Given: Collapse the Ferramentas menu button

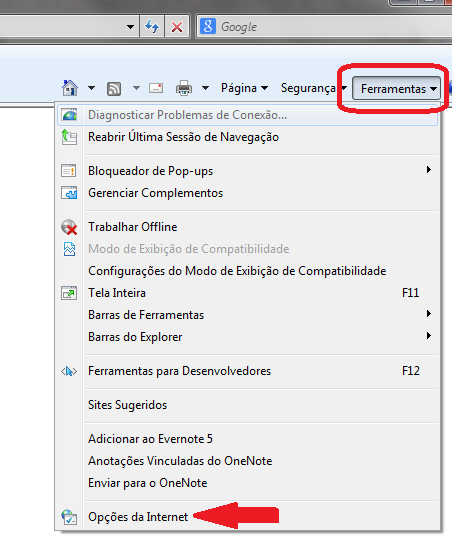Looking at the screenshot, I should pos(397,89).
